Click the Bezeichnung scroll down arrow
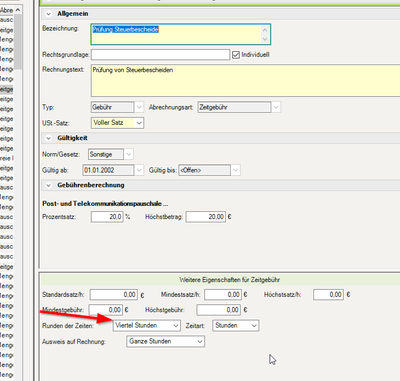The width and height of the screenshot is (400, 381). click(265, 39)
